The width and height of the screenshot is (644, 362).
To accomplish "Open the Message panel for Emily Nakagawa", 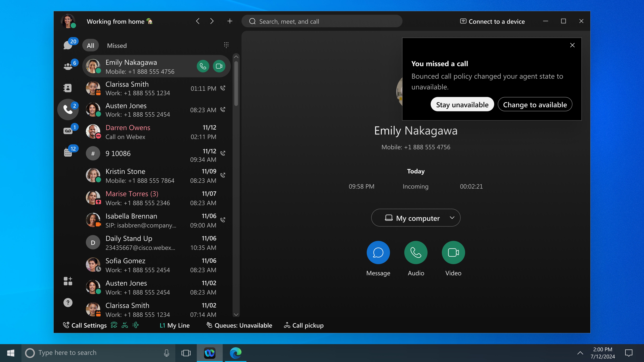I will (378, 252).
